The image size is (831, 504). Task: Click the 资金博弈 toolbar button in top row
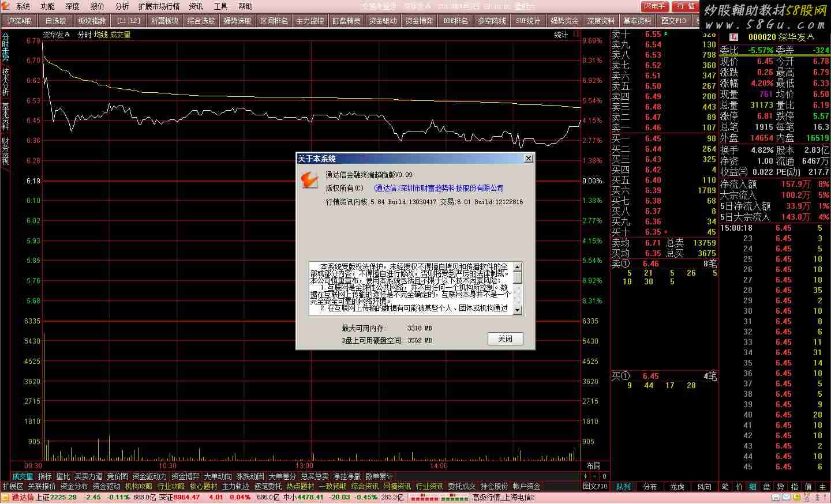tap(419, 21)
